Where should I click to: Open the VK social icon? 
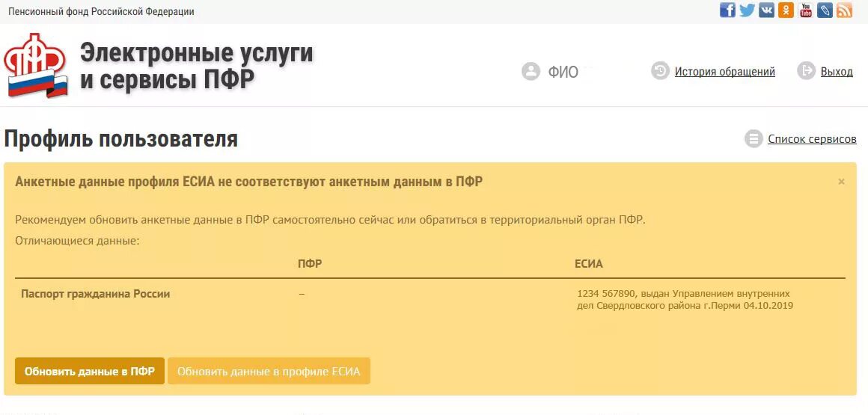pos(766,10)
